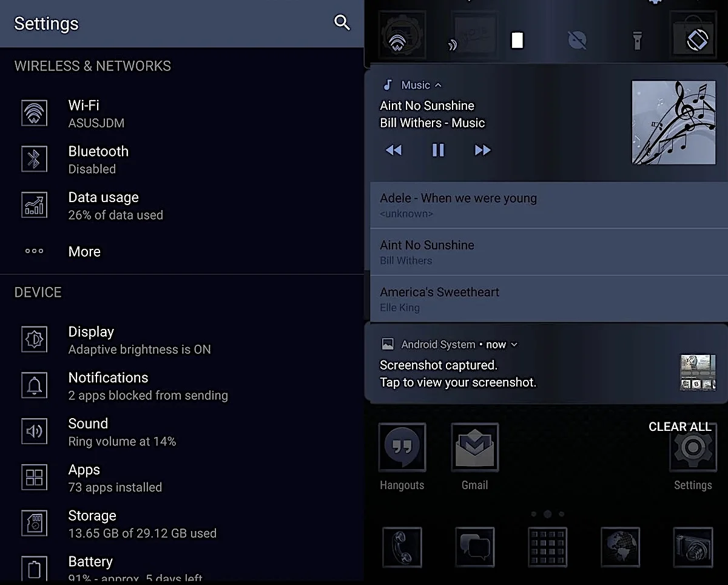
Task: Open the app drawer grid icon
Action: 547,547
